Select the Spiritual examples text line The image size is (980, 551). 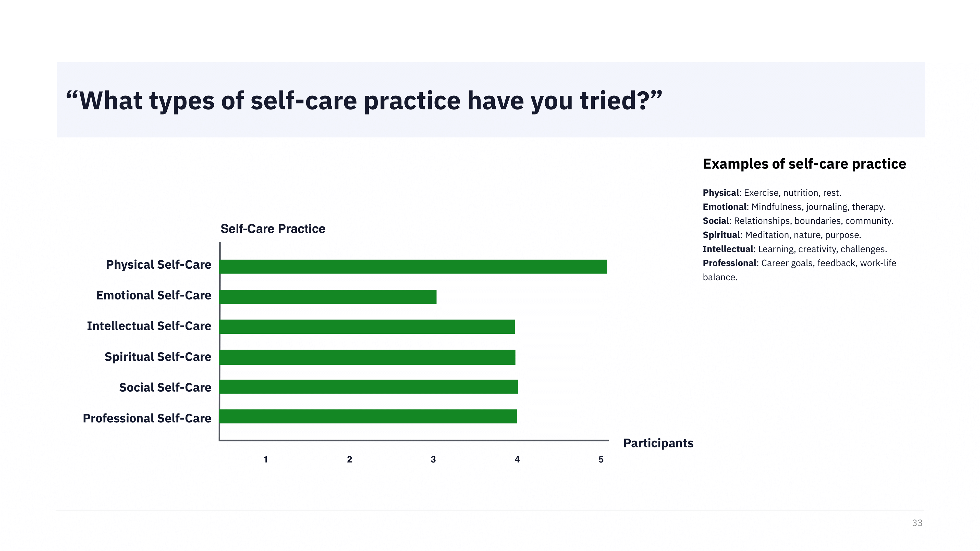[x=782, y=235]
